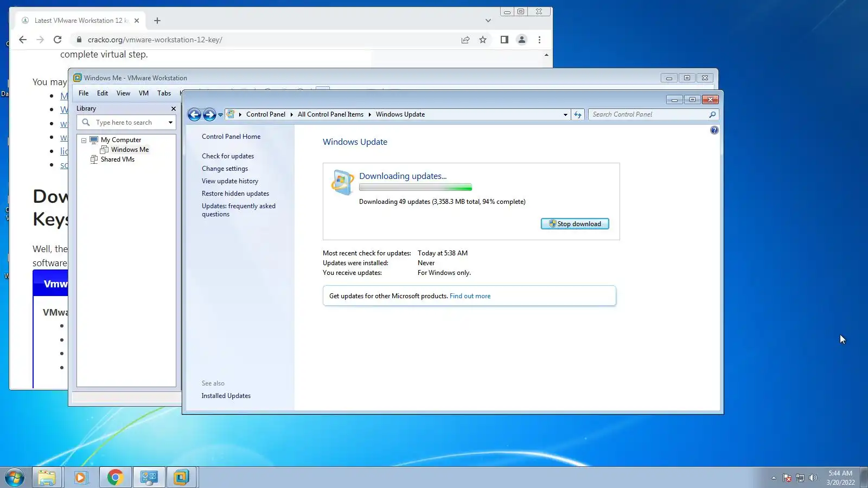This screenshot has height=488, width=868.
Task: Open the Windows Start menu
Action: click(x=15, y=478)
